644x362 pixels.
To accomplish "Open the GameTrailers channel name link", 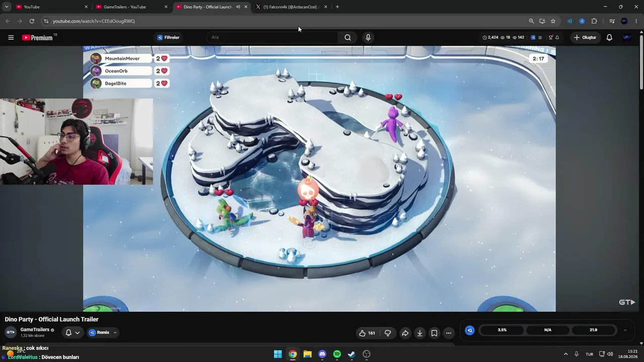I will tap(35, 330).
